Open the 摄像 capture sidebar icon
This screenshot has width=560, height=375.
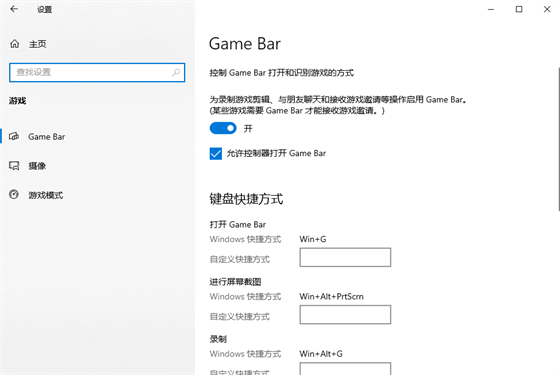14,166
